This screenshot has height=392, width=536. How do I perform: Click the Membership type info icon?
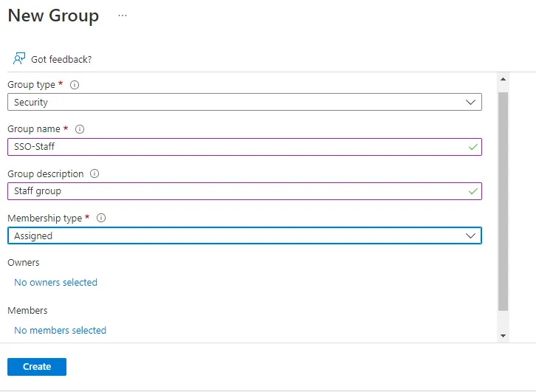(x=101, y=218)
